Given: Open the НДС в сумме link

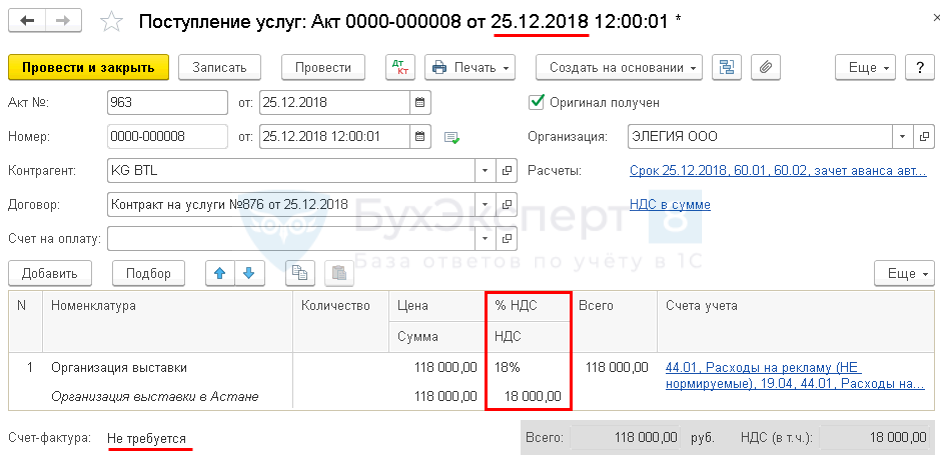Looking at the screenshot, I should [x=670, y=204].
